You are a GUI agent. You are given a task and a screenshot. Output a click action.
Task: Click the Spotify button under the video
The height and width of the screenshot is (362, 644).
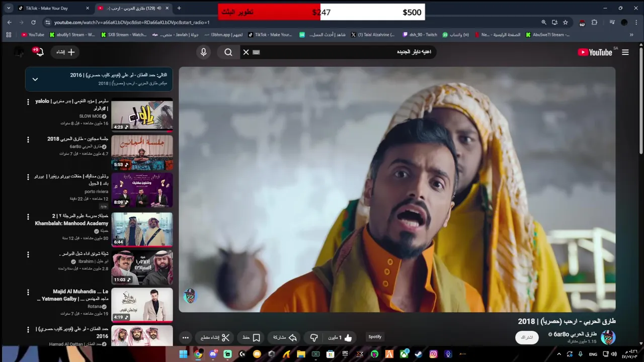pyautogui.click(x=375, y=337)
